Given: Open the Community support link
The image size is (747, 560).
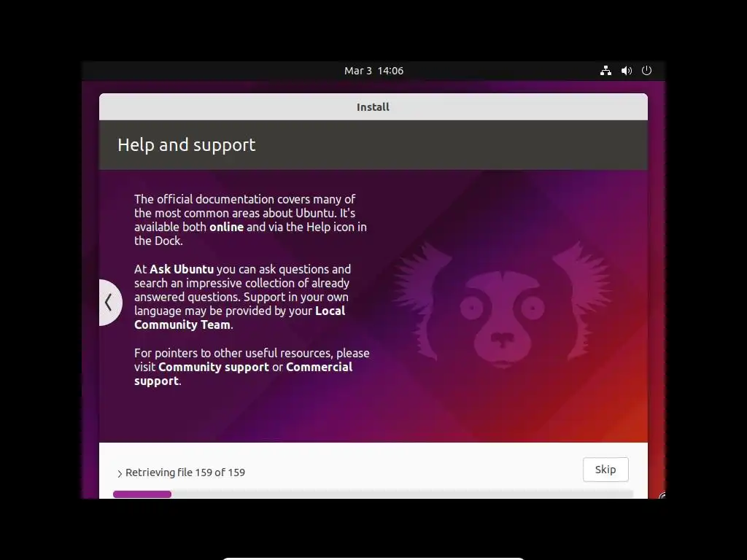Looking at the screenshot, I should [214, 367].
